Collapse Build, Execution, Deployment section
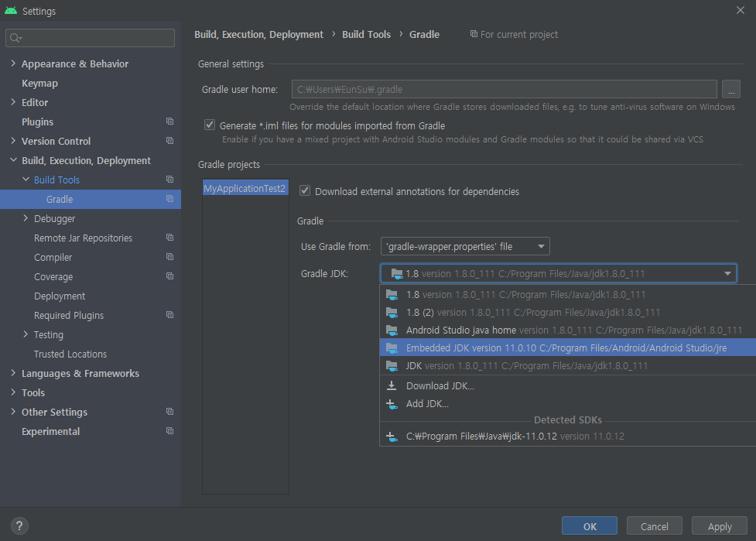 coord(13,160)
